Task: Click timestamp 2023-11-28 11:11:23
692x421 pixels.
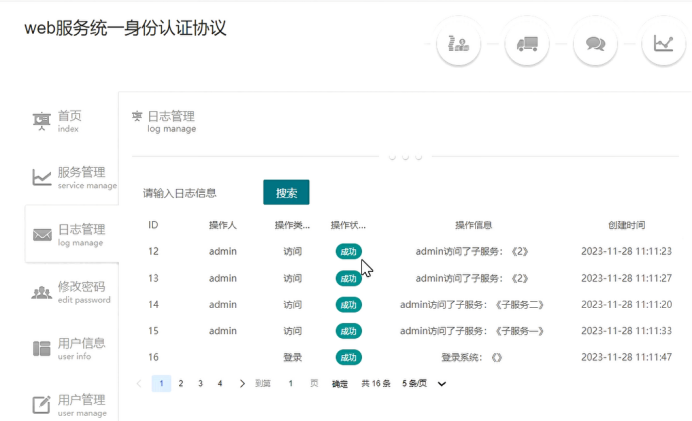Action: (x=627, y=252)
